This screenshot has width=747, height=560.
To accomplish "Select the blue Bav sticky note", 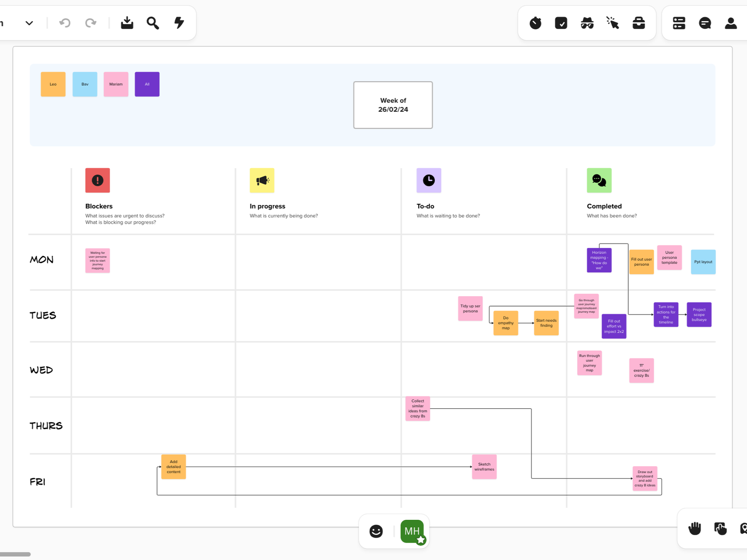I will (85, 84).
